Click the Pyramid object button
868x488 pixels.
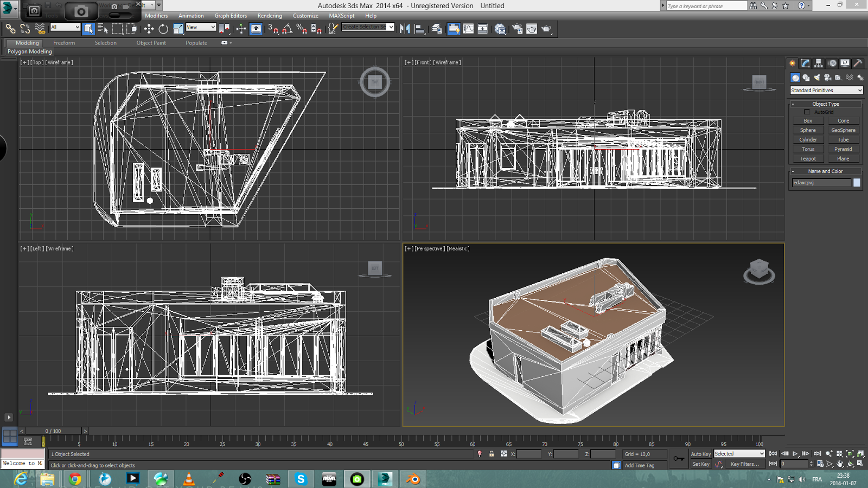(x=843, y=149)
